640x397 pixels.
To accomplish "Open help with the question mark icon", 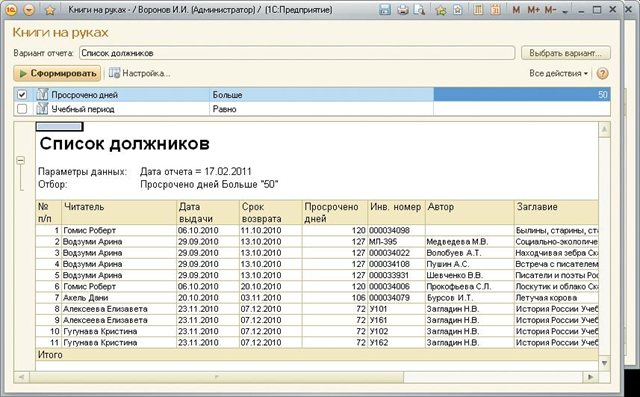I will [x=602, y=73].
